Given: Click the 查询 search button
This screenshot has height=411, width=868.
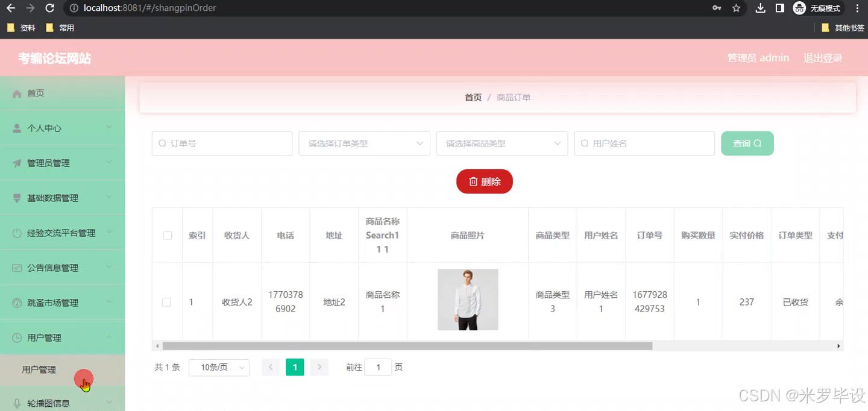Looking at the screenshot, I should [747, 143].
